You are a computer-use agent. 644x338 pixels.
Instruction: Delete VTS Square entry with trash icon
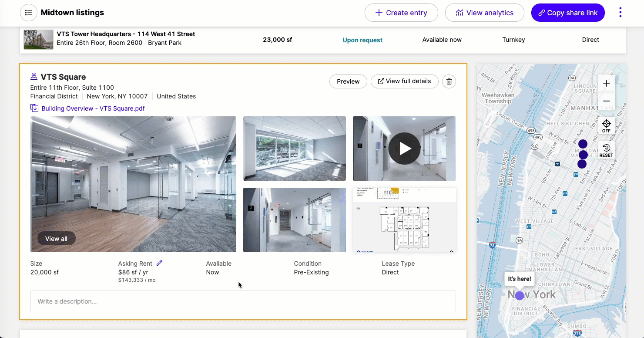[x=449, y=81]
